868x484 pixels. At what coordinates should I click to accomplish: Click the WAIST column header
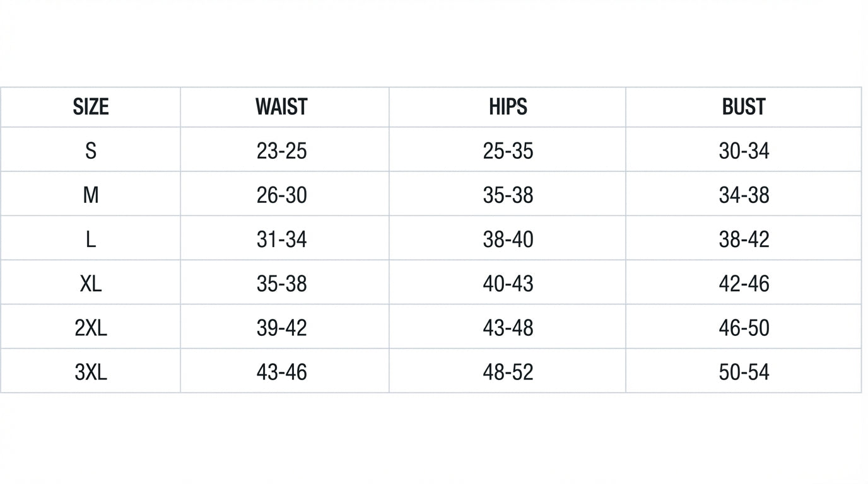pos(281,107)
